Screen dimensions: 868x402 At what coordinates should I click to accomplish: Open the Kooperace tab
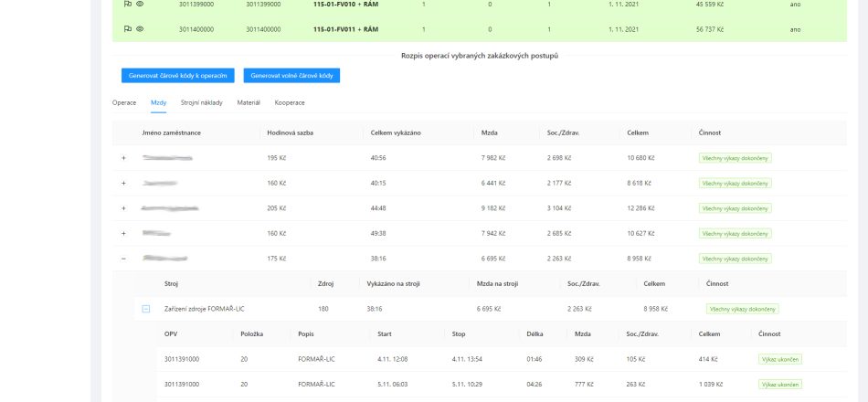[x=290, y=103]
